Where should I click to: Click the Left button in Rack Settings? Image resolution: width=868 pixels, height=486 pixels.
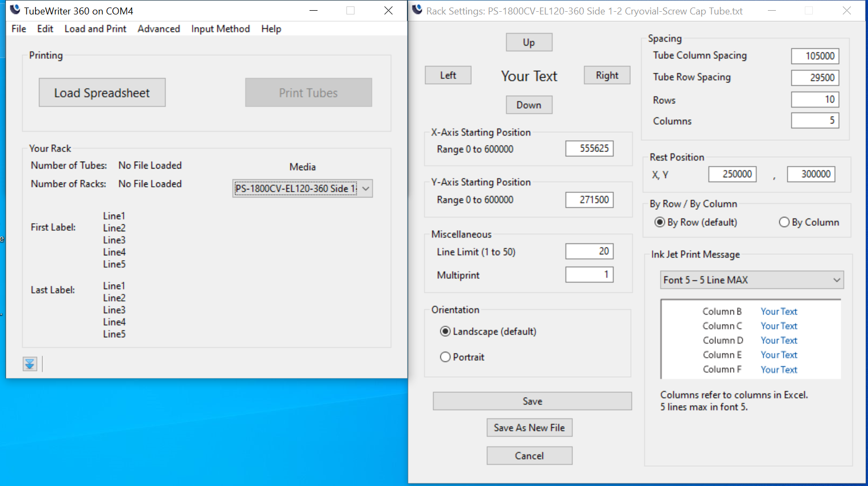point(448,75)
